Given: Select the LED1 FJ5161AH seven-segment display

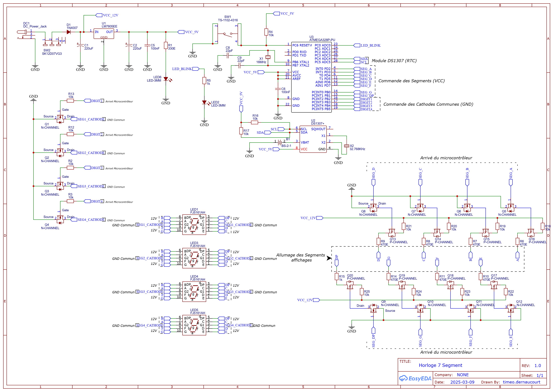Looking at the screenshot, I should point(194,224).
